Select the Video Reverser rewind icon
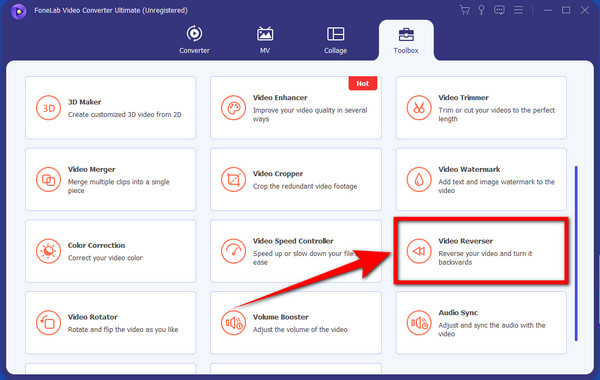 click(x=419, y=251)
